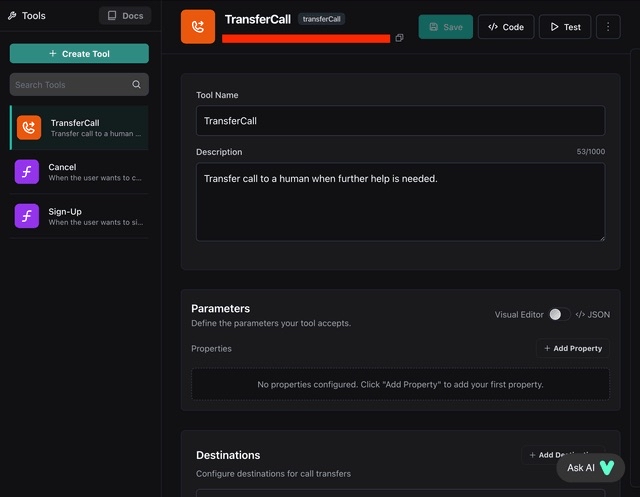
Task: Click Add Property button
Action: [573, 348]
